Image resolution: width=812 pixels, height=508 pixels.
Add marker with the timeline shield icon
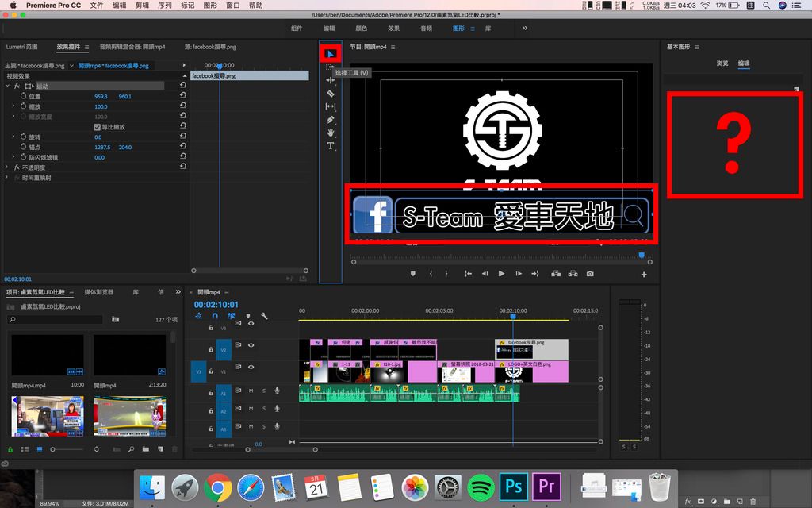248,316
